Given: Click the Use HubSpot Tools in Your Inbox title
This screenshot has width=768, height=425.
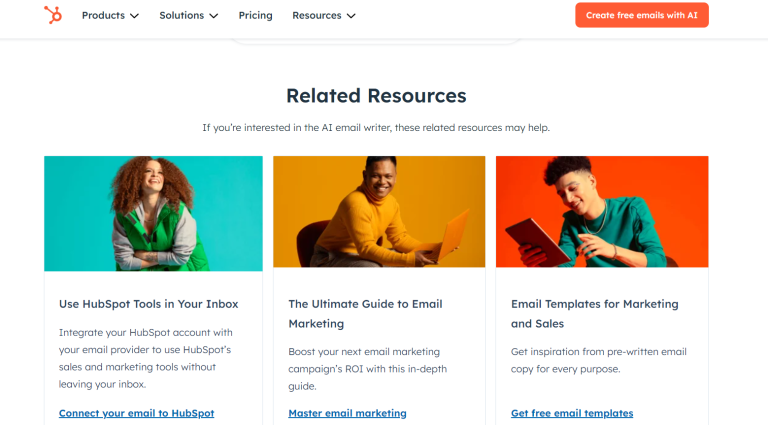Looking at the screenshot, I should pyautogui.click(x=148, y=304).
